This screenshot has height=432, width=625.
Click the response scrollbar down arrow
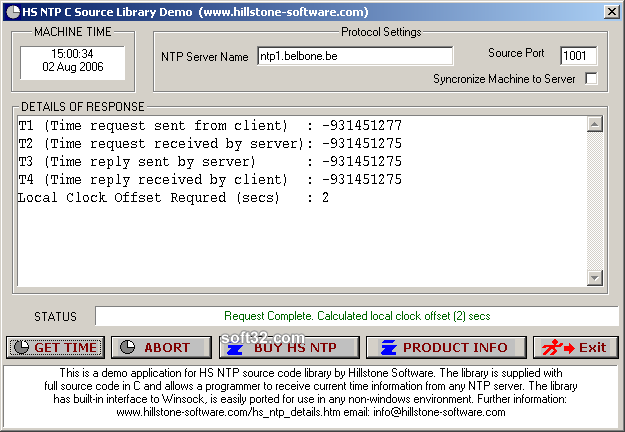pos(595,278)
